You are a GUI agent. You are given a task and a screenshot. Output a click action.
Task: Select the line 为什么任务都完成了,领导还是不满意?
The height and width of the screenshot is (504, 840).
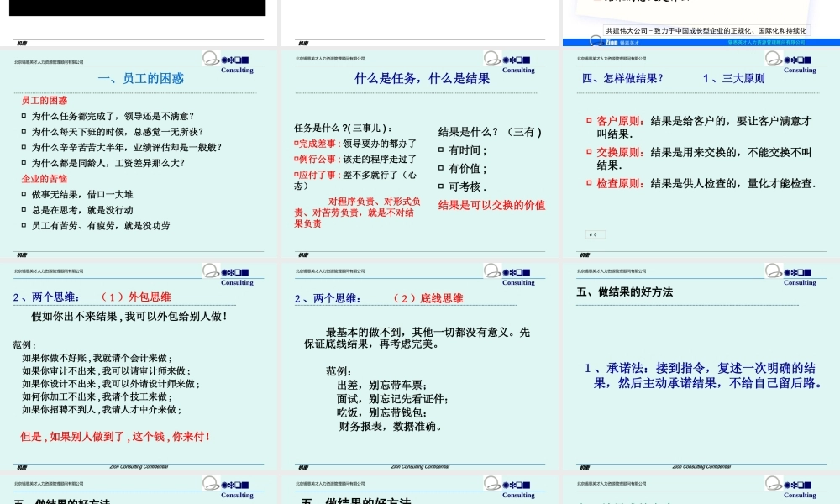[113, 116]
